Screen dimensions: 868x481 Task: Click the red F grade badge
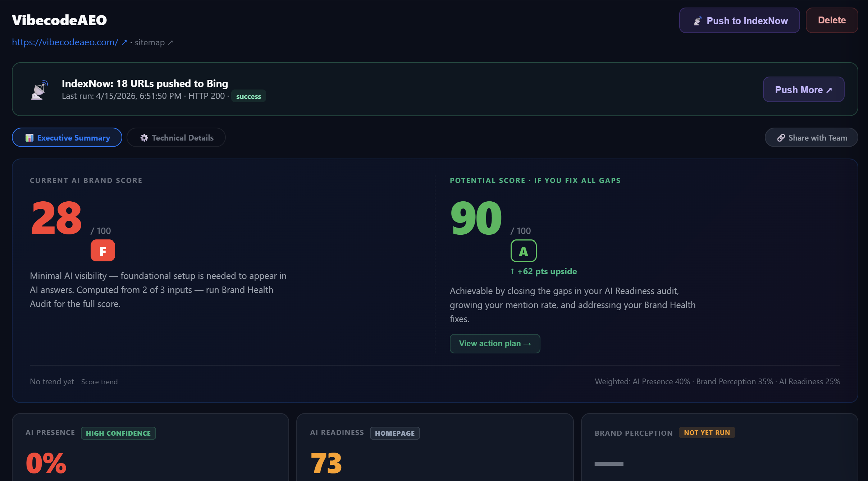tap(103, 251)
